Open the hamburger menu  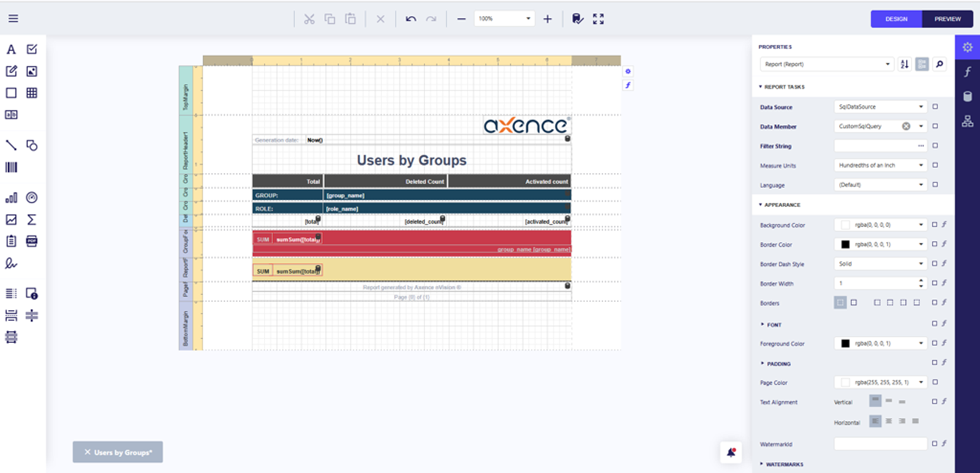click(13, 18)
